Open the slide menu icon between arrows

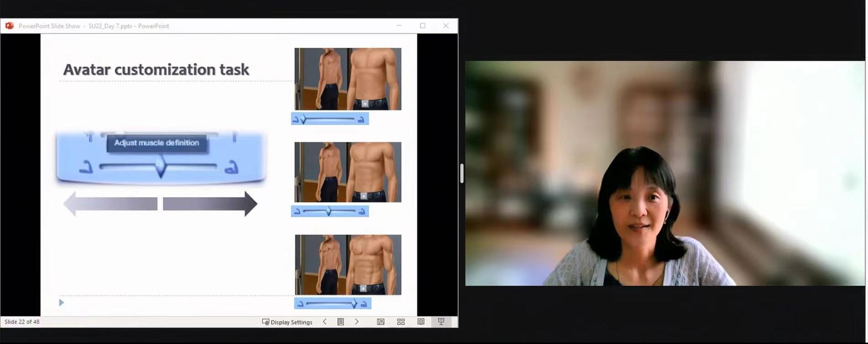pos(340,322)
